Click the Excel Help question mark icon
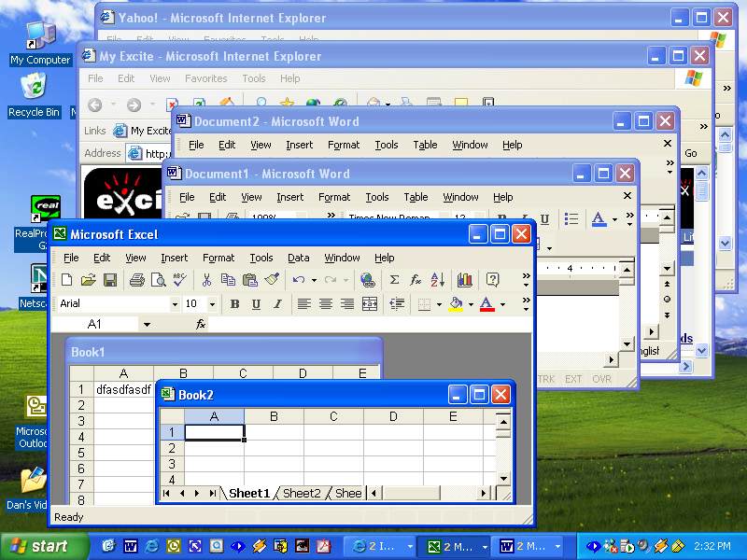Image resolution: width=747 pixels, height=560 pixels. (x=492, y=279)
